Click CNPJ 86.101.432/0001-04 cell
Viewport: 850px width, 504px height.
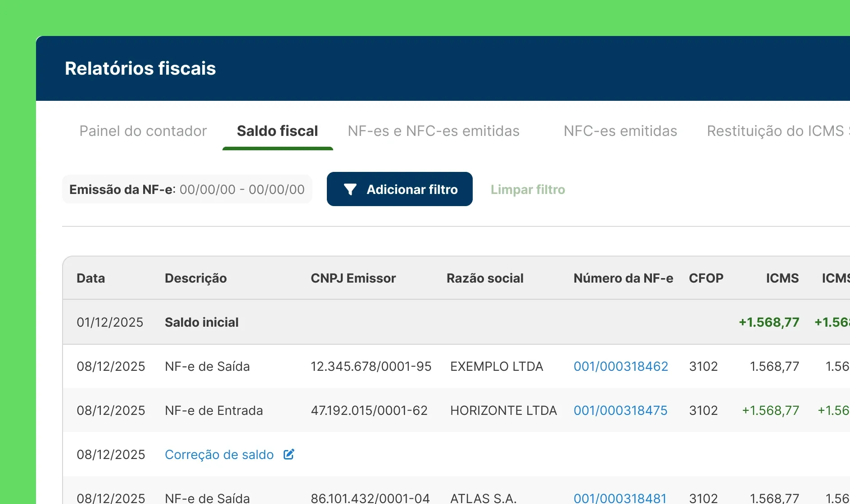point(370,498)
